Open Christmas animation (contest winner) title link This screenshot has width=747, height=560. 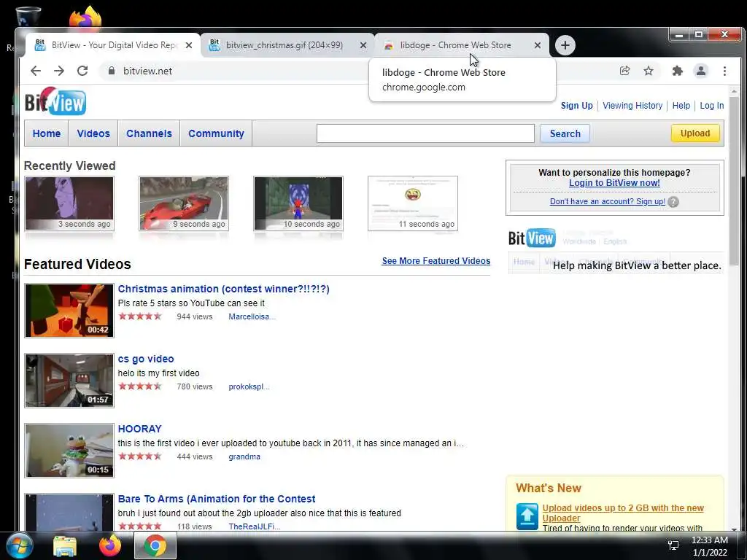(223, 289)
